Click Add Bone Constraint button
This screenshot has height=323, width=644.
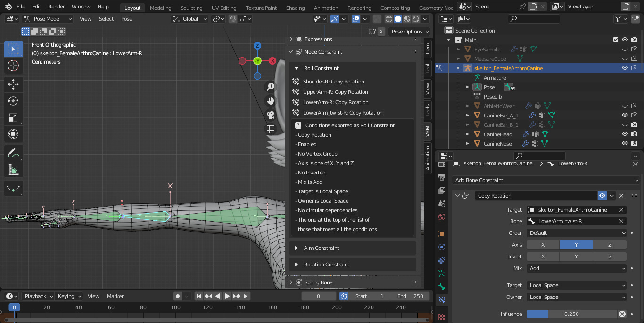coord(545,180)
